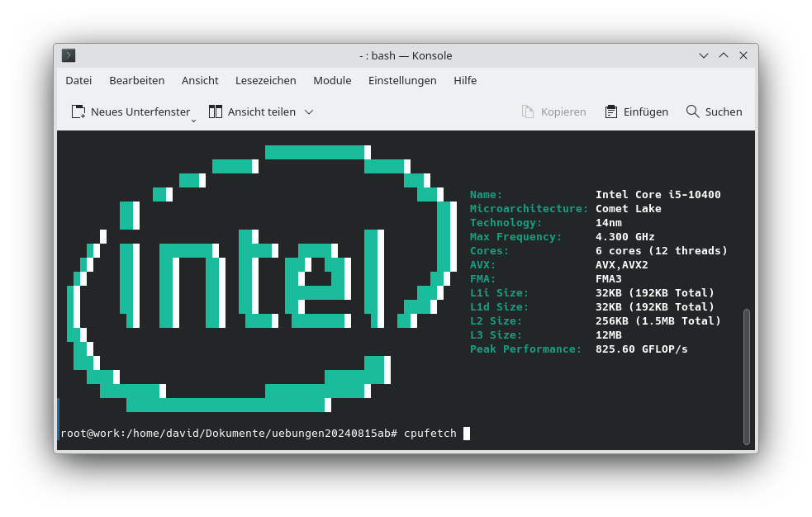Click the terminal prompt after the cpufetch command
812x517 pixels.
coord(465,433)
